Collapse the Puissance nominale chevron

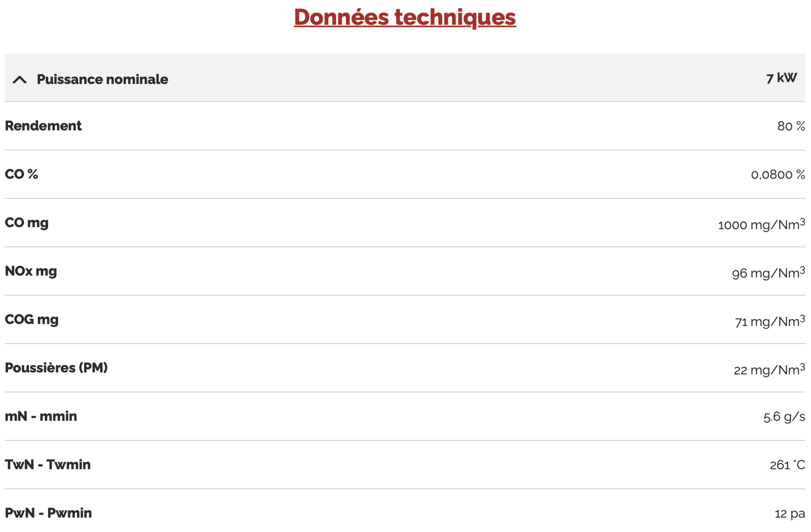coord(19,79)
